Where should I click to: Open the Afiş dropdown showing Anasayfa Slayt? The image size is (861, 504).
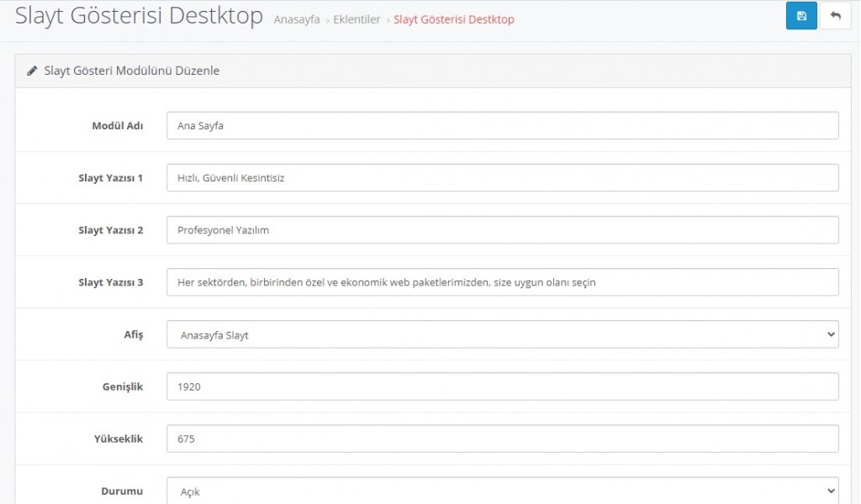502,334
